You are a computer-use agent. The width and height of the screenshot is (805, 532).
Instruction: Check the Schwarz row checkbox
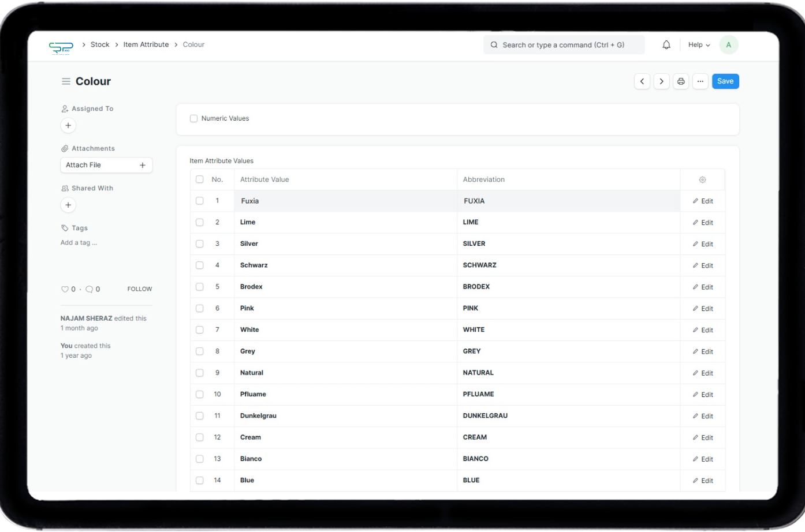pos(200,265)
